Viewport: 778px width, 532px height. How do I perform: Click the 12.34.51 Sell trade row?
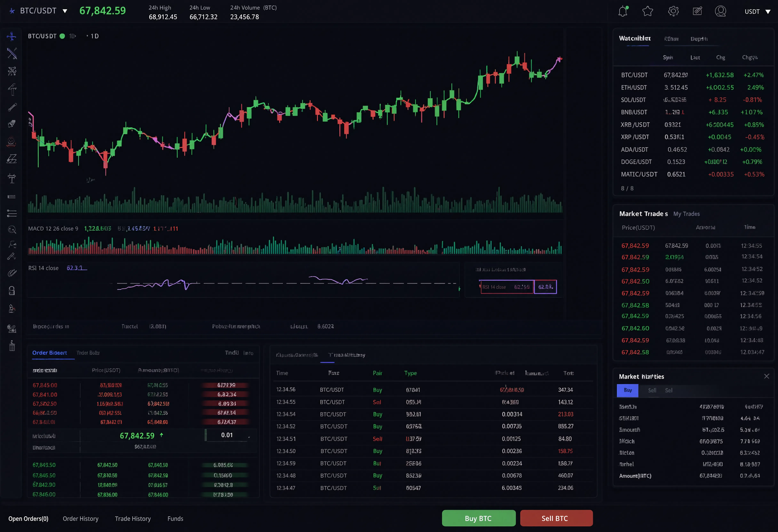(x=433, y=439)
